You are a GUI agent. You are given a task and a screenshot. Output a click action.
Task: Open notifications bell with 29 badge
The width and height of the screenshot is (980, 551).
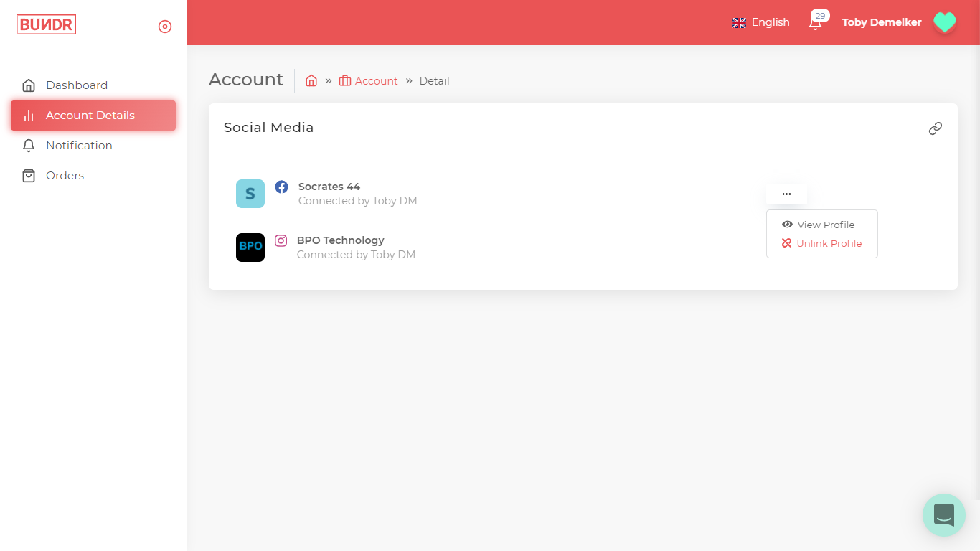pos(816,22)
